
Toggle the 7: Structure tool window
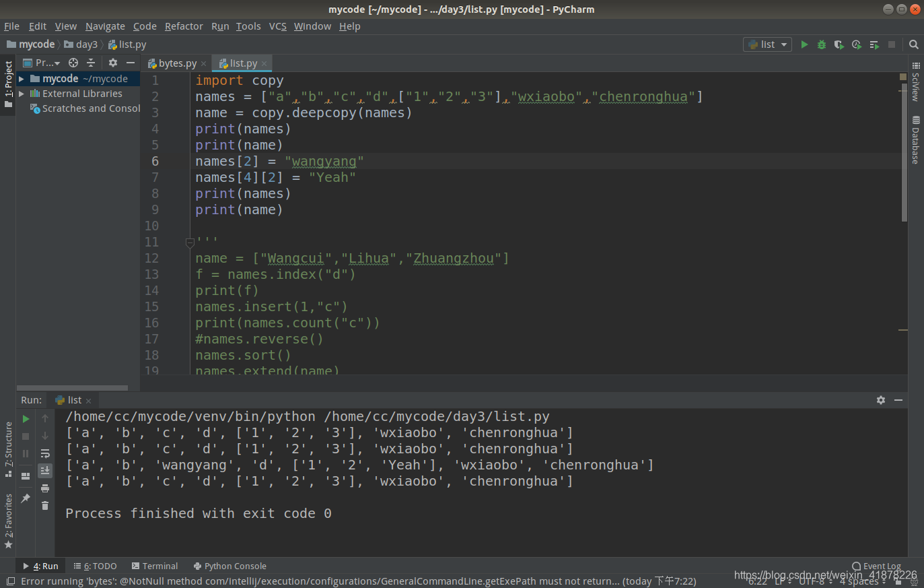(8, 449)
